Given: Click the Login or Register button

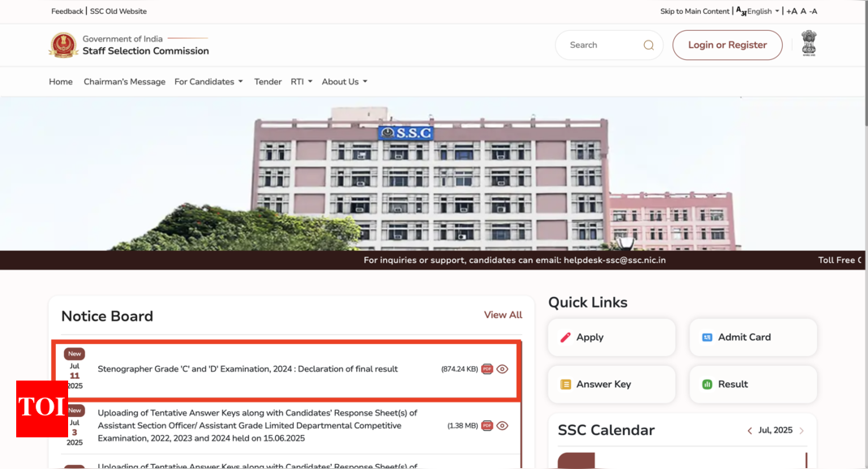Looking at the screenshot, I should tap(728, 45).
